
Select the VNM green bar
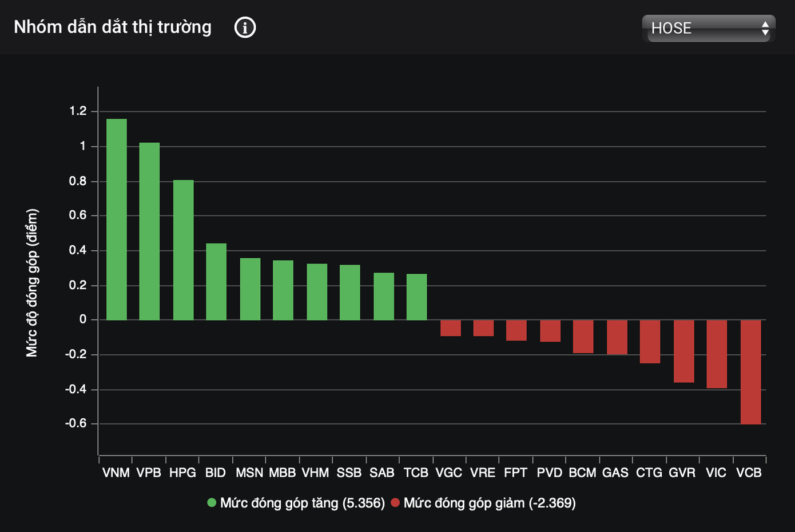[x=117, y=219]
